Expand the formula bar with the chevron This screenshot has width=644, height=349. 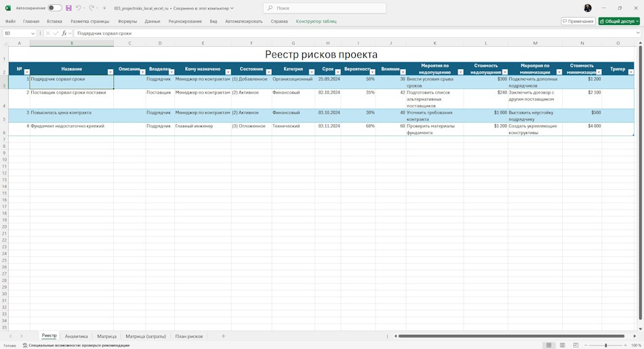638,33
